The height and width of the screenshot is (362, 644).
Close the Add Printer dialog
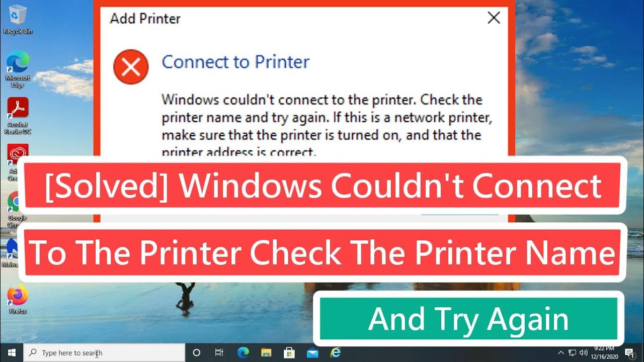click(x=494, y=18)
